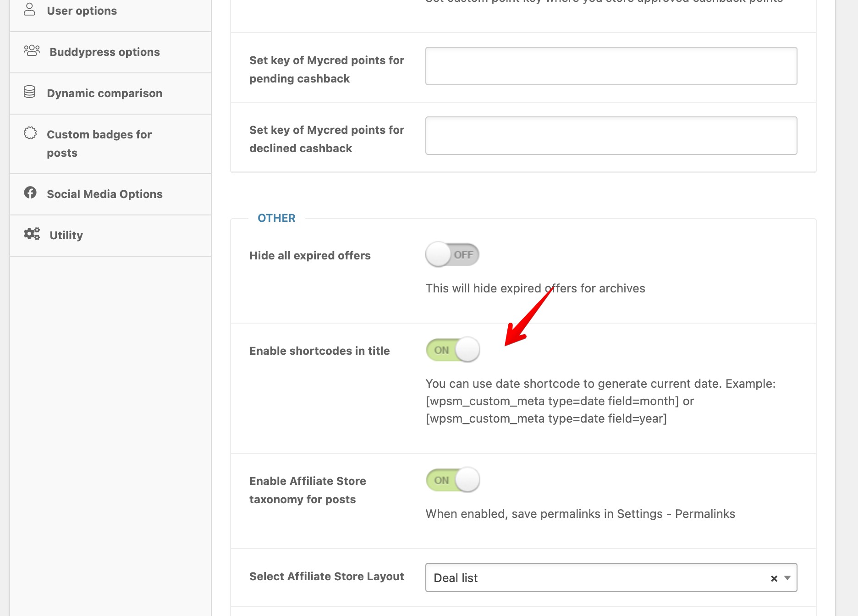858x616 pixels.
Task: Click the Custom badges for posts badge icon
Action: pos(30,133)
